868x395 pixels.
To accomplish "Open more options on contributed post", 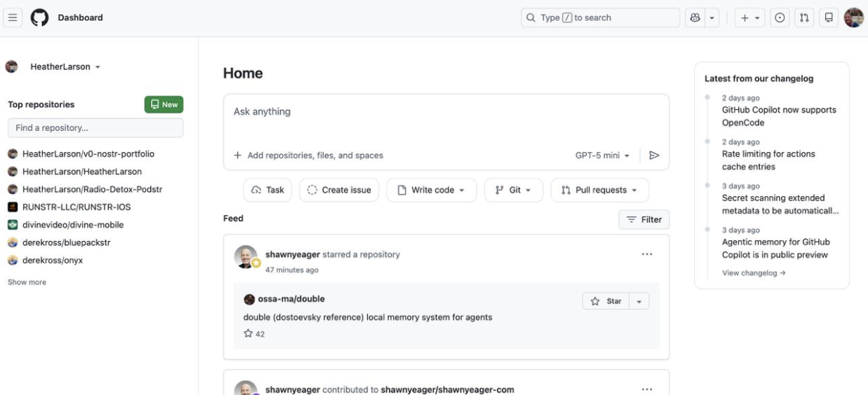I will click(x=647, y=389).
